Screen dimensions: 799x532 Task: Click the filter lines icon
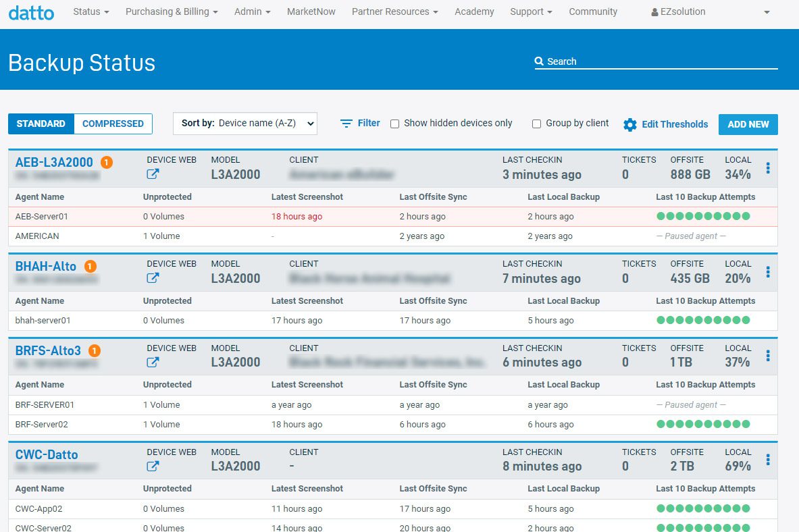click(x=346, y=124)
